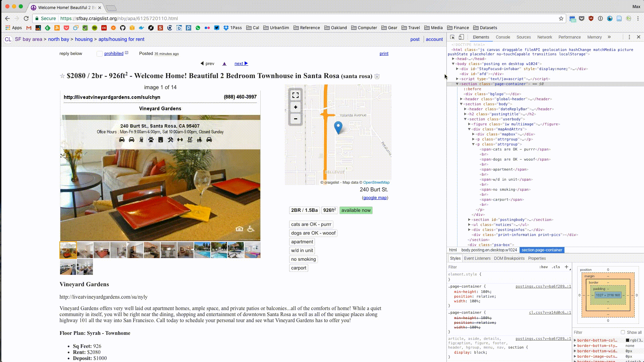644x362 pixels.
Task: Go up with the triangle icon
Action: (224, 64)
